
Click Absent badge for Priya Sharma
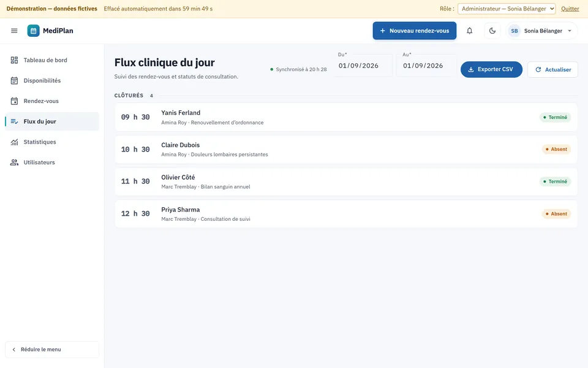tap(556, 213)
